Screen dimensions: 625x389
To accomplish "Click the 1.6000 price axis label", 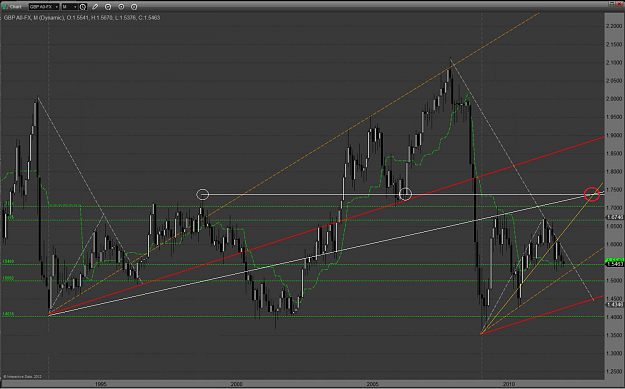I will [614, 244].
